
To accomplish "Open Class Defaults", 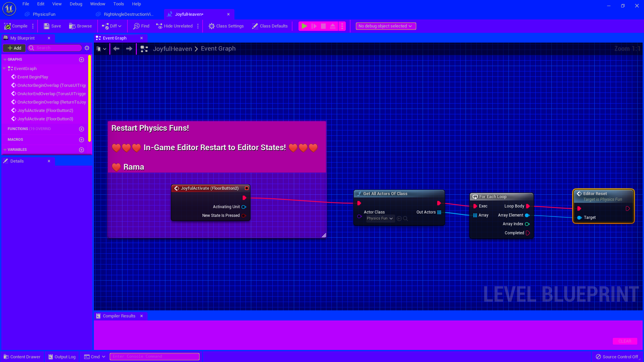I will [269, 26].
